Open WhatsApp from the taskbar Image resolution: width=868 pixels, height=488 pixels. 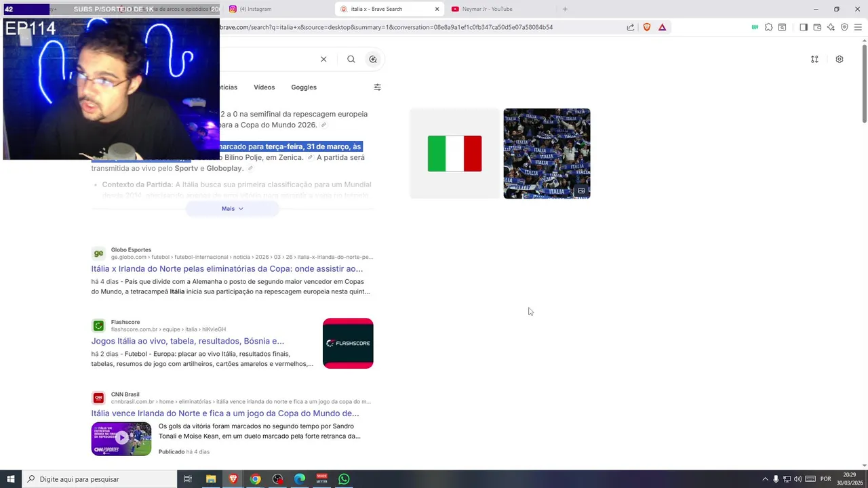tap(344, 479)
